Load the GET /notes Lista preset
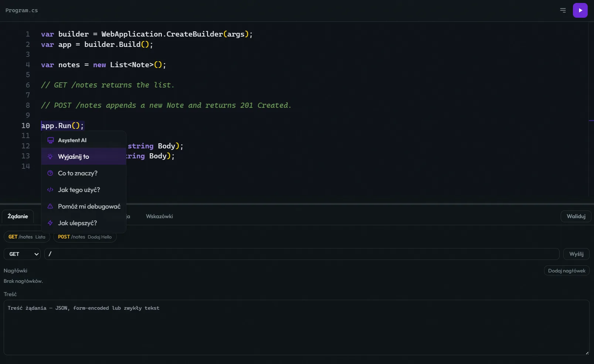This screenshot has height=364, width=594. click(27, 237)
